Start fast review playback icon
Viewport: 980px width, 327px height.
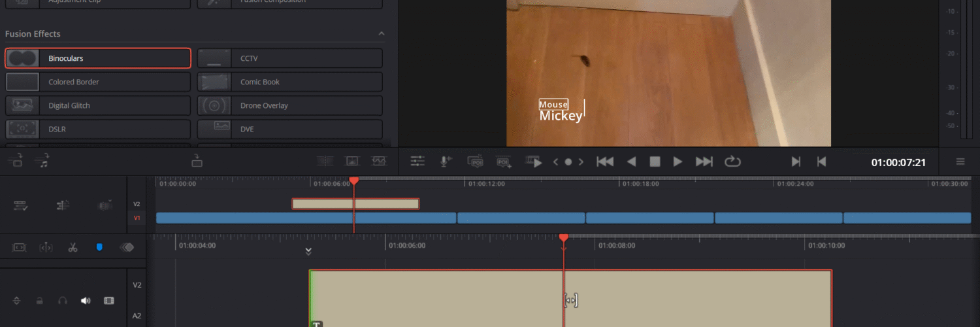534,162
